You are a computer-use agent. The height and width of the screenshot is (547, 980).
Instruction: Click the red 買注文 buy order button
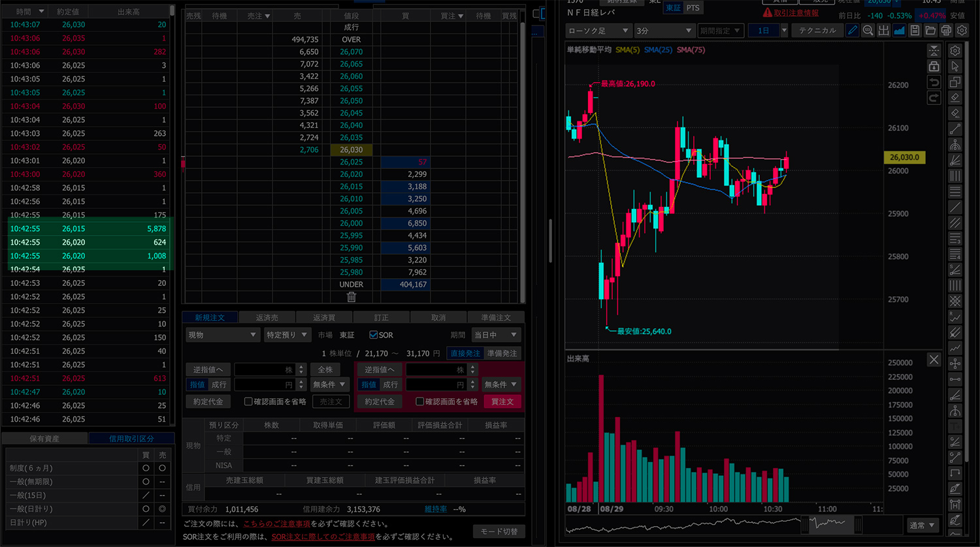coord(502,401)
